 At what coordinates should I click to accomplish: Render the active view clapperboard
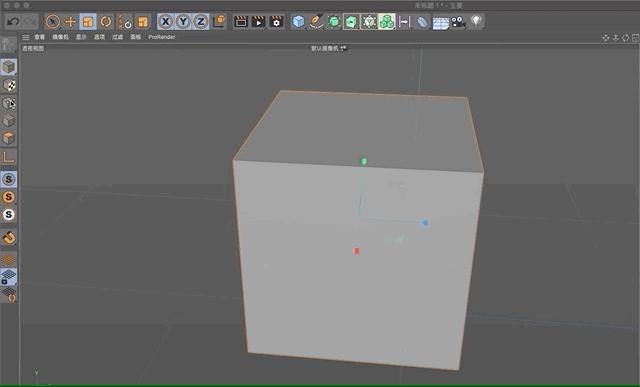241,22
